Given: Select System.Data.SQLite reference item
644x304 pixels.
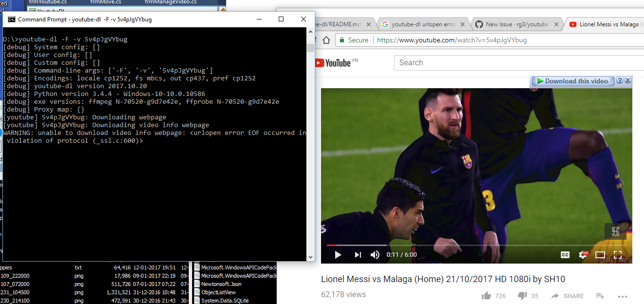Looking at the screenshot, I should 225,301.
